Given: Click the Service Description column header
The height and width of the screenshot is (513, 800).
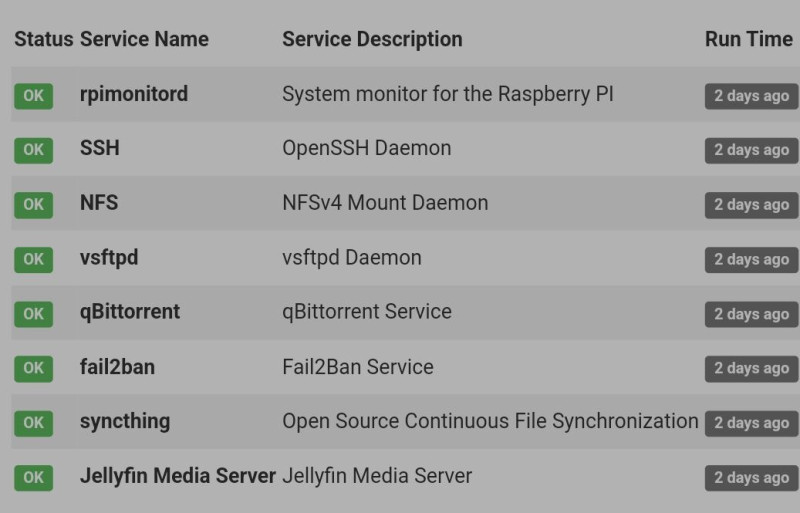Looking at the screenshot, I should pos(372,39).
